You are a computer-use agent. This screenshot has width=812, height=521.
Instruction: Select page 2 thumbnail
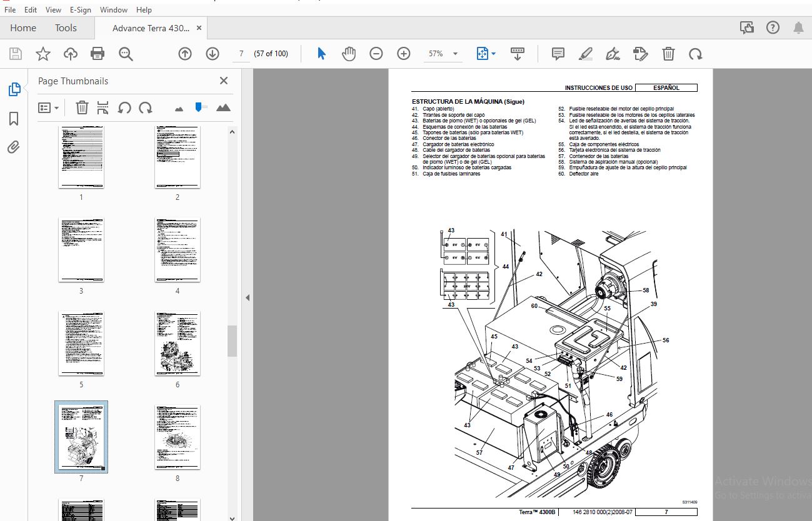point(178,156)
